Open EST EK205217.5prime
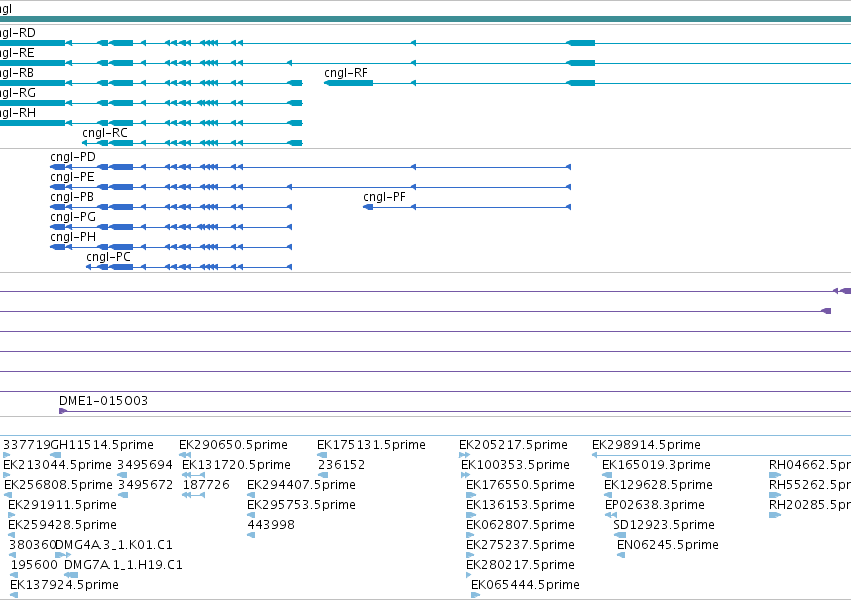The width and height of the screenshot is (851, 600). coord(513,445)
